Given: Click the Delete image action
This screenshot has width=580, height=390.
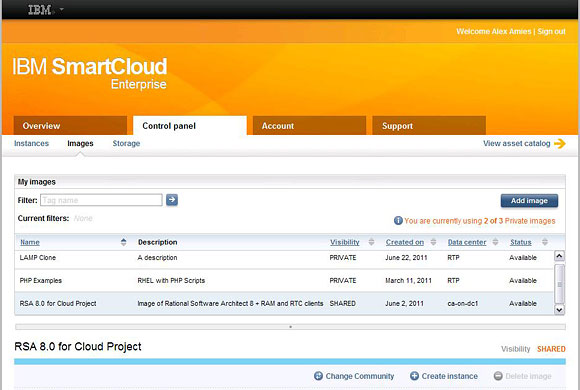Looking at the screenshot, I should (x=528, y=376).
